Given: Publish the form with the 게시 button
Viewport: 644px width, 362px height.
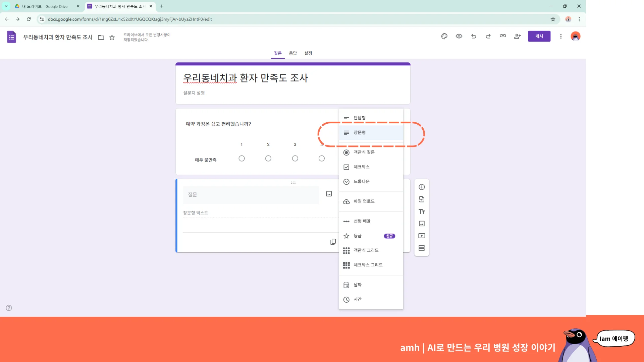Looking at the screenshot, I should (539, 36).
